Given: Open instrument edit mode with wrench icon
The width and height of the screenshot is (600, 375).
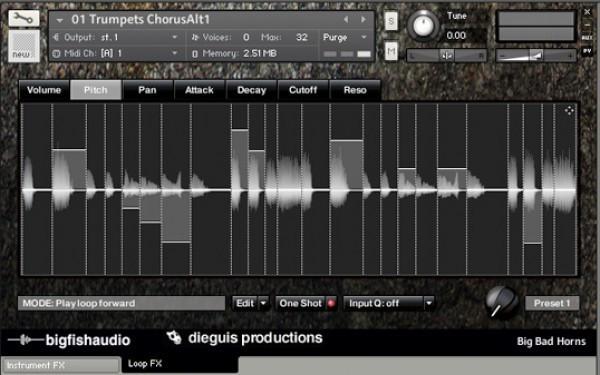Looking at the screenshot, I should point(24,18).
